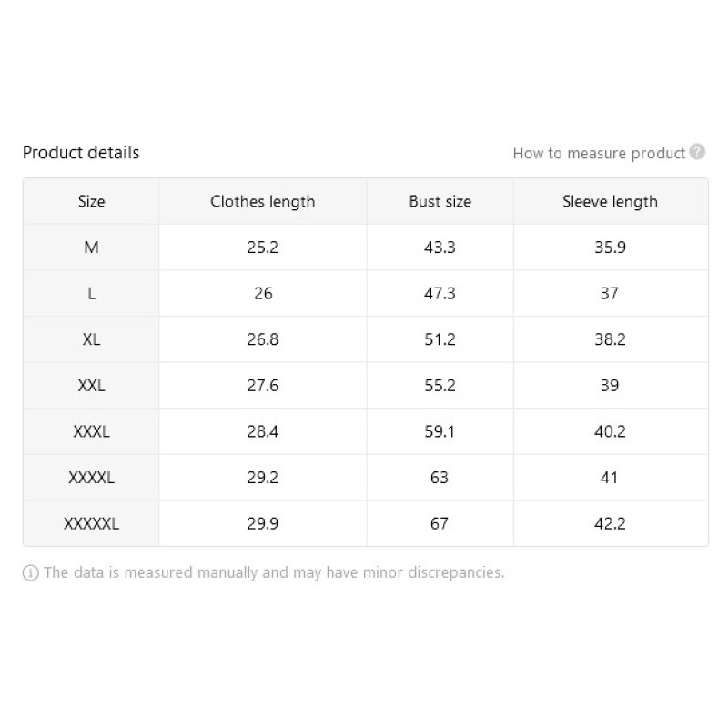Click the M size row label
The width and height of the screenshot is (728, 728).
coord(92,248)
